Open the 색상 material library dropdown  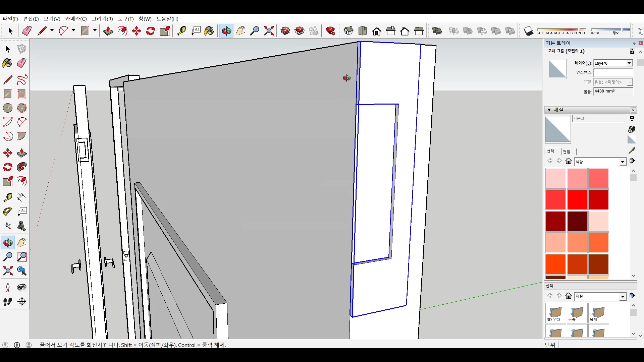[x=623, y=162]
